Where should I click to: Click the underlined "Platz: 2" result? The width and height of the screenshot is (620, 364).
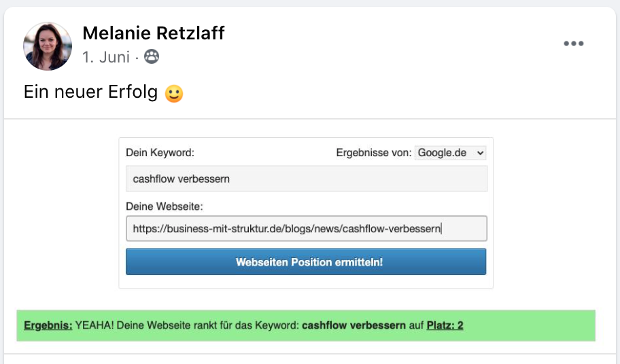pos(445,325)
